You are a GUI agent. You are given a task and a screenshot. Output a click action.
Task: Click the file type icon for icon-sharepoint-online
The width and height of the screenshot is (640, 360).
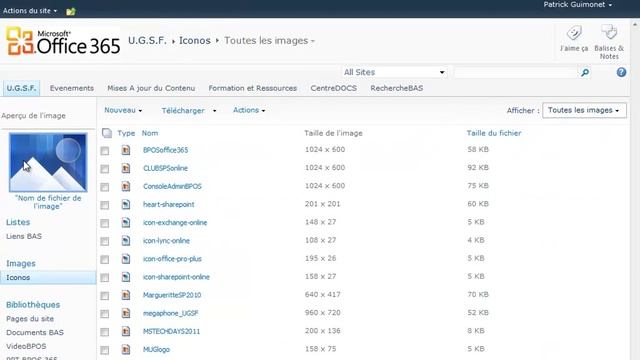click(126, 277)
